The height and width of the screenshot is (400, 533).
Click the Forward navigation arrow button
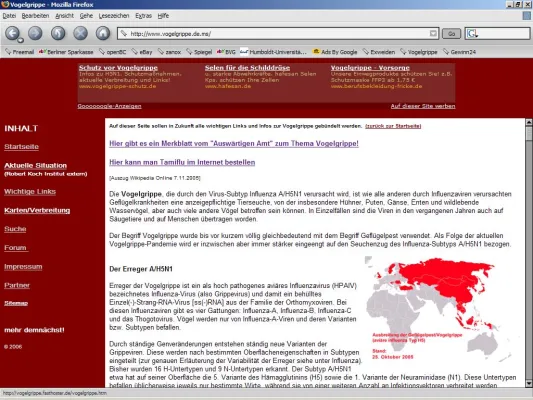tap(35, 33)
